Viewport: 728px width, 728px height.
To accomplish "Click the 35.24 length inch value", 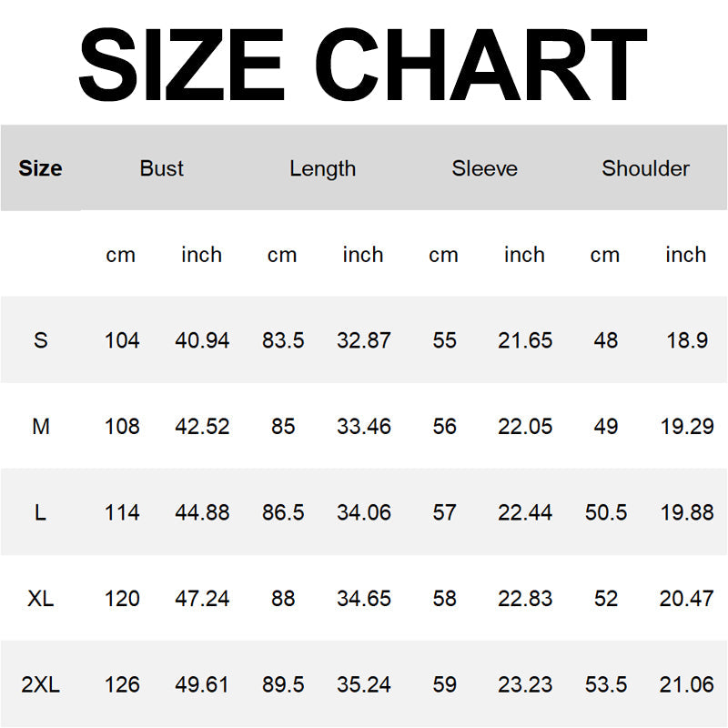I will click(363, 685).
